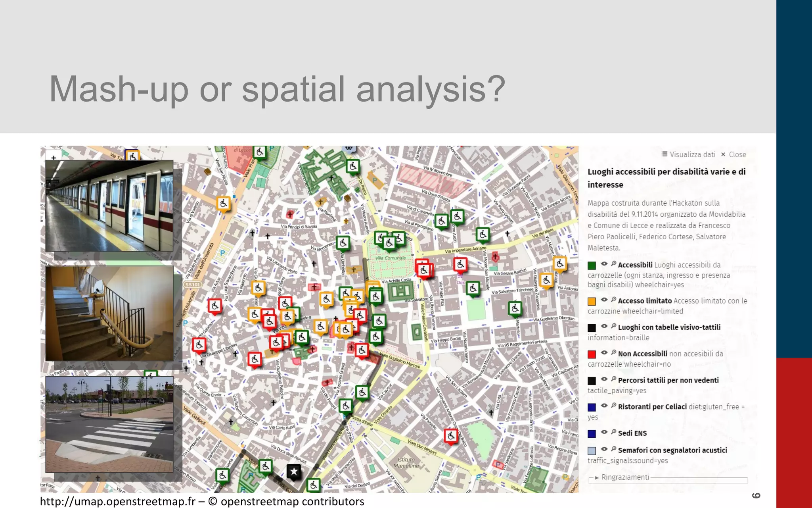Click the Non Accessibili layer name
Screen dimensions: 812x508
click(642, 354)
